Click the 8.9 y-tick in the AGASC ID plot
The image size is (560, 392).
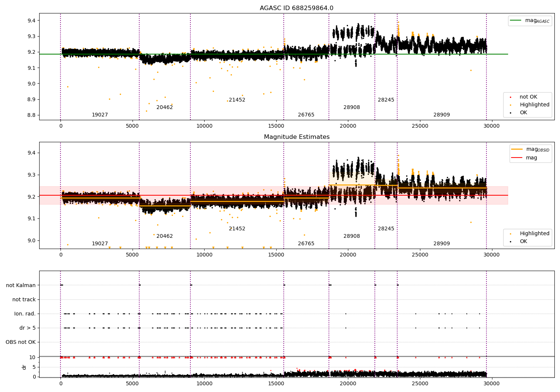[31, 100]
